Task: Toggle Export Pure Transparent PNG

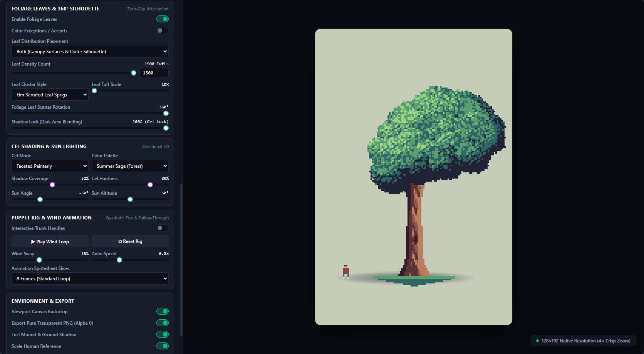Action: (x=163, y=323)
